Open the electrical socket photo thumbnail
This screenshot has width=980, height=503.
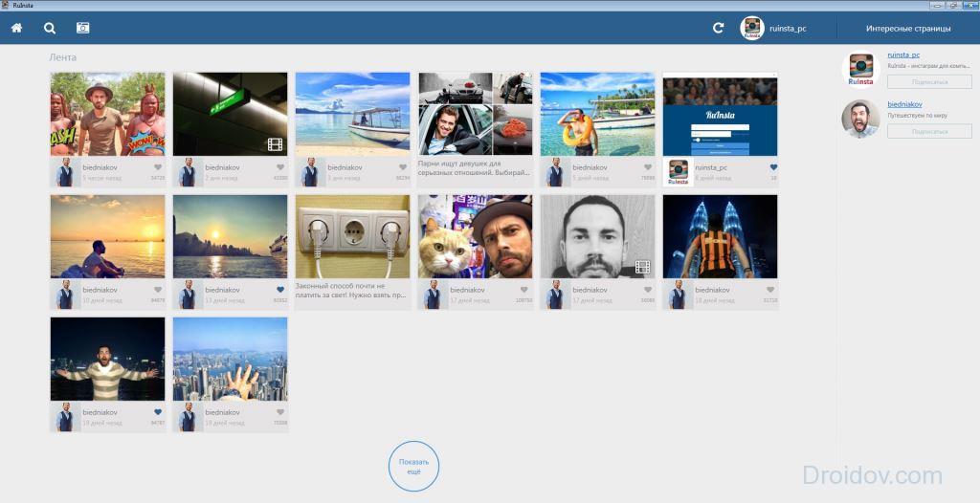(x=352, y=235)
